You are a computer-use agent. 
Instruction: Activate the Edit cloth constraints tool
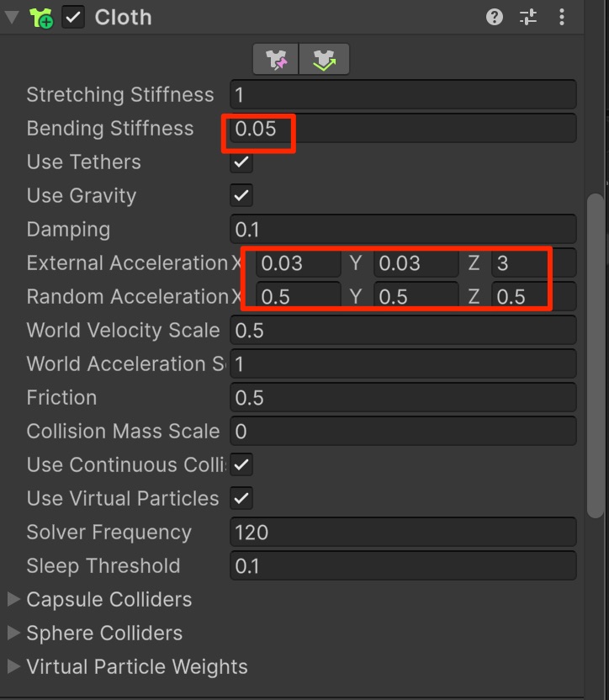276,60
